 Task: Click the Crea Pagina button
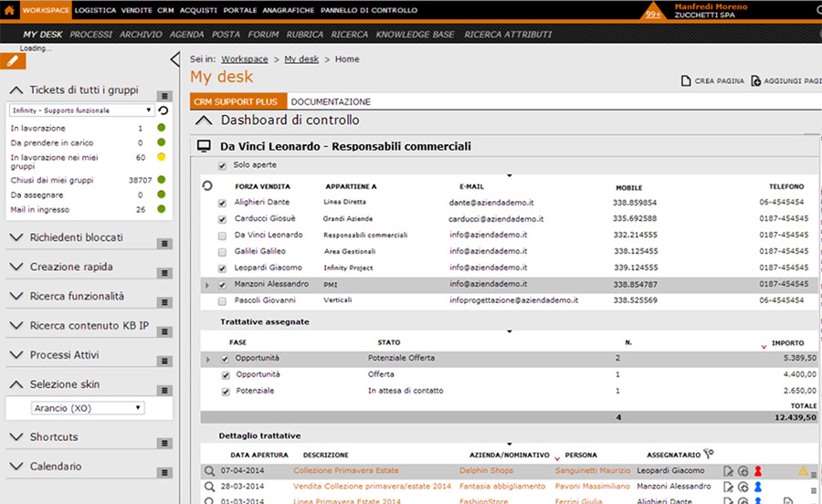coord(711,81)
